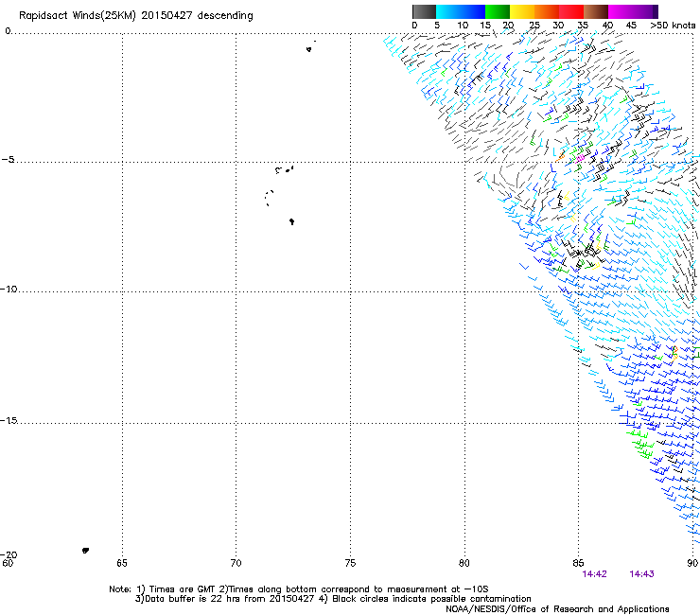
Task: Click the green 15-20 knots legend segment
Action: point(498,11)
